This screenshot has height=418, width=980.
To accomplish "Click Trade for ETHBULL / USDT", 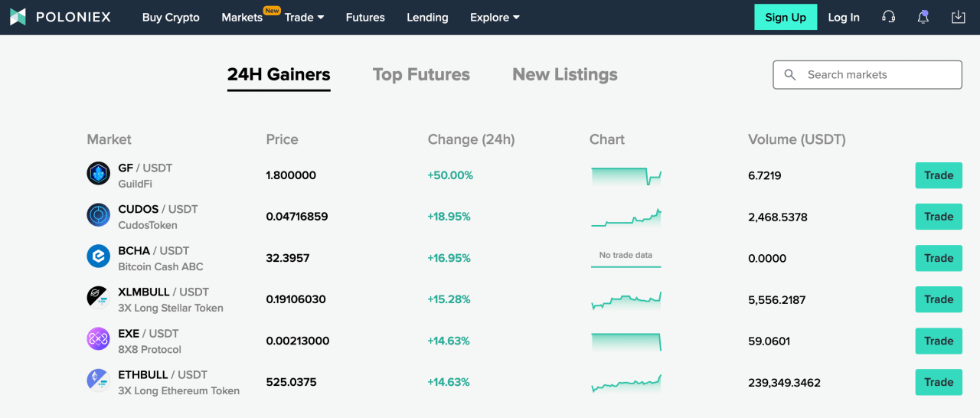I will pos(939,382).
